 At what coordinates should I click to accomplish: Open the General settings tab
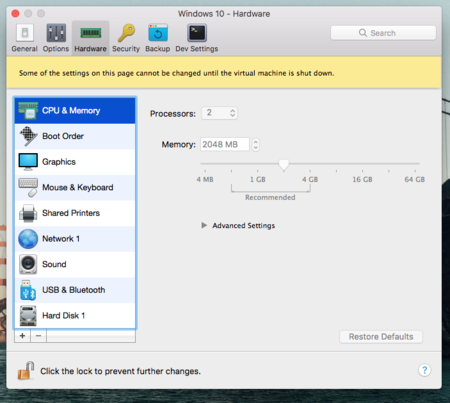(x=24, y=38)
